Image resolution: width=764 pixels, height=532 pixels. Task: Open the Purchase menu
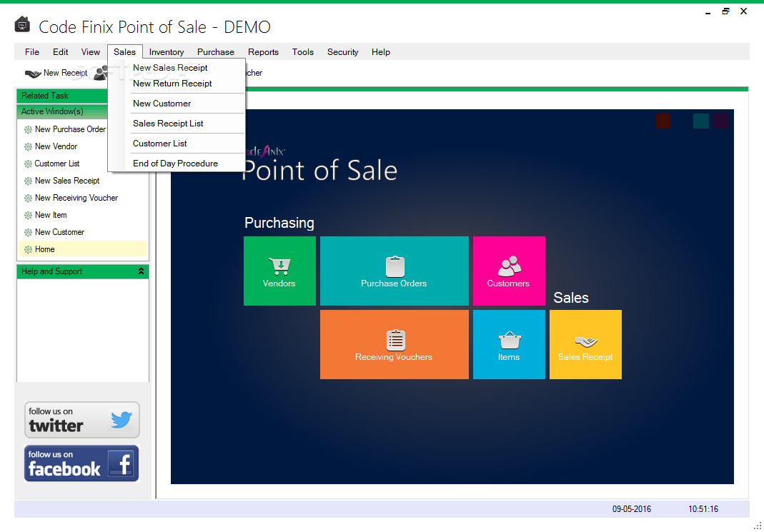point(216,52)
